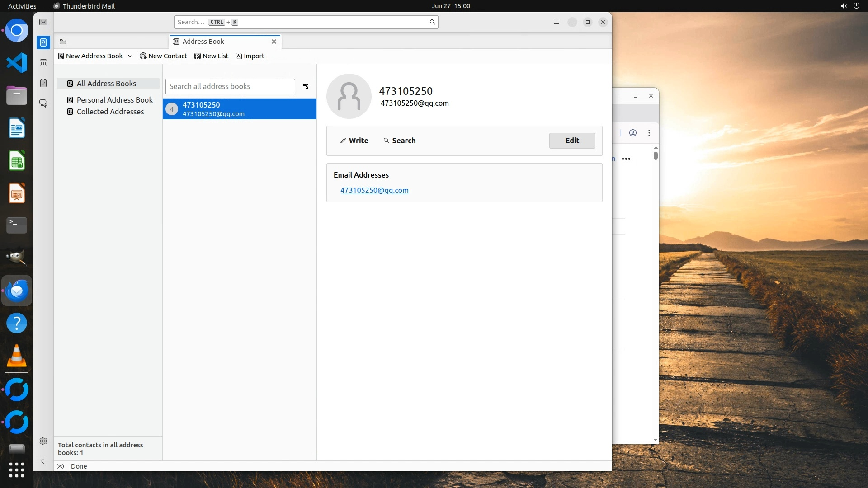
Task: Click the contact list display options icon
Action: (306, 86)
